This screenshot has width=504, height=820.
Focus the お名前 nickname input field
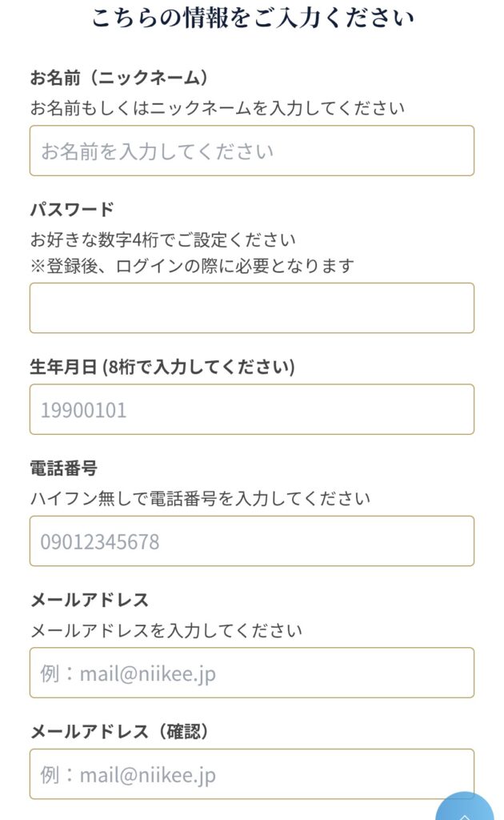coord(251,151)
